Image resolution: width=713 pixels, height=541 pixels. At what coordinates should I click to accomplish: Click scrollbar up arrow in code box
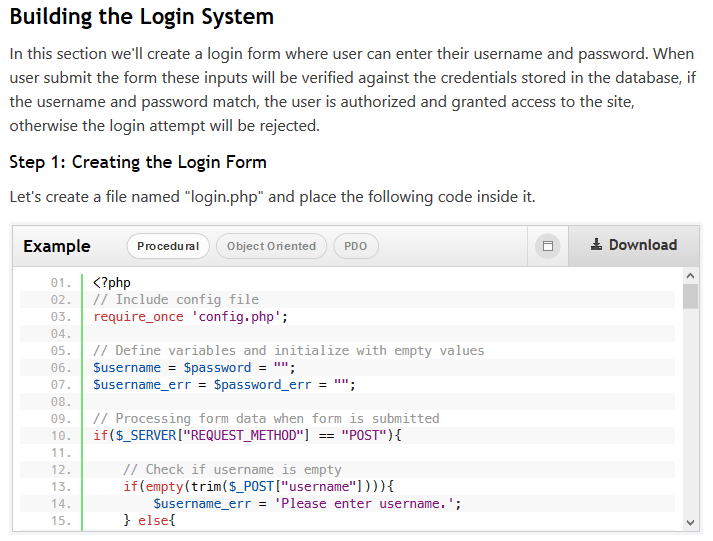coord(690,276)
